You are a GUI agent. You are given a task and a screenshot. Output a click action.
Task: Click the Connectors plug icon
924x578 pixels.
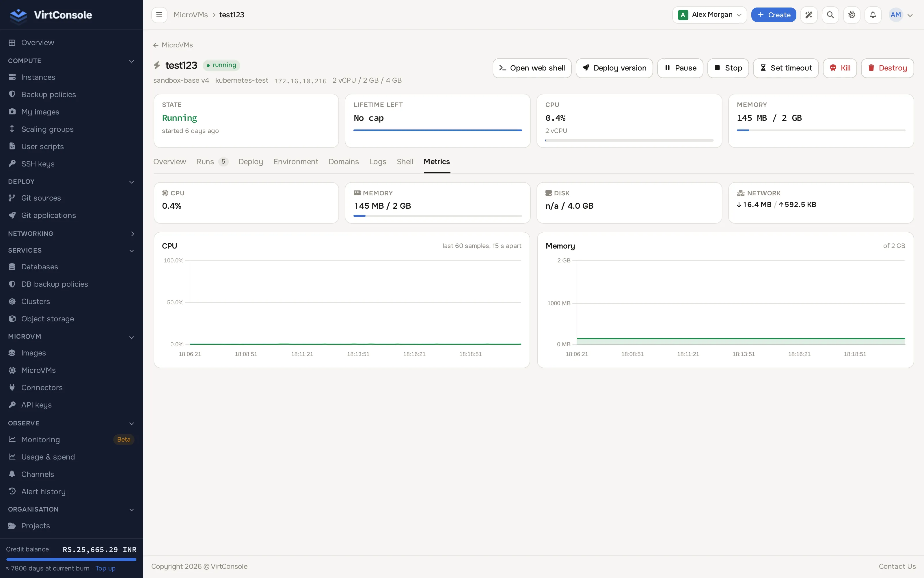(12, 388)
